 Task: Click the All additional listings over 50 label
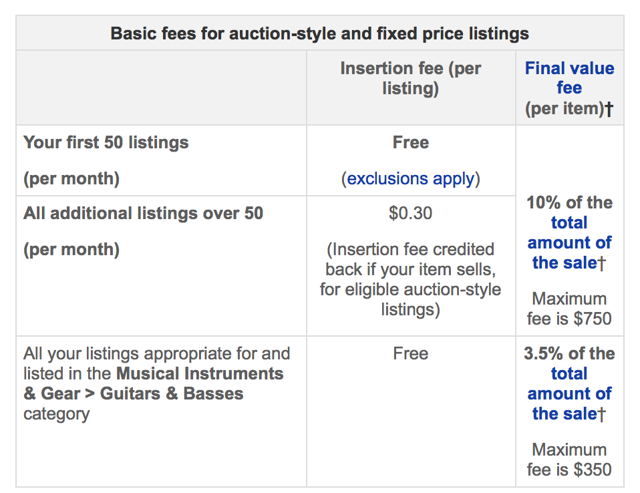[143, 213]
